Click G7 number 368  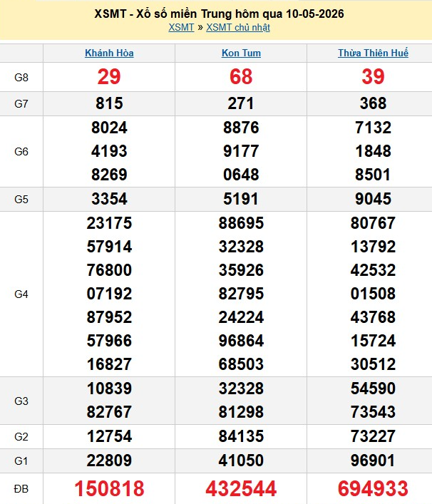coord(373,103)
